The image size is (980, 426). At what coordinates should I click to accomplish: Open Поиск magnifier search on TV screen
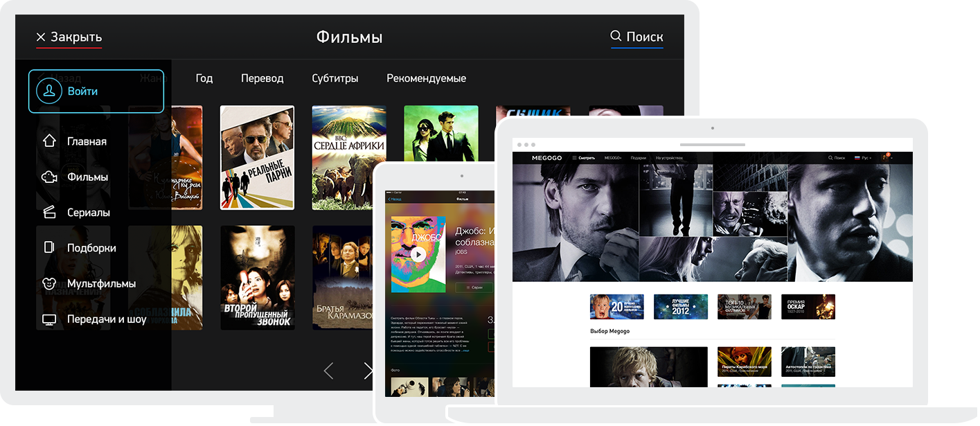636,37
